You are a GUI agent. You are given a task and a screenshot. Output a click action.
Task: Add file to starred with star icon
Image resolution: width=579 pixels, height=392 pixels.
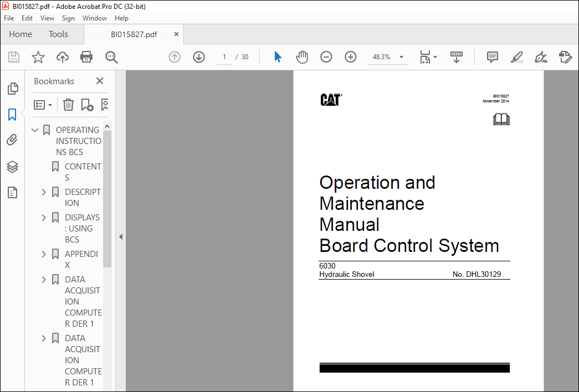pos(38,57)
